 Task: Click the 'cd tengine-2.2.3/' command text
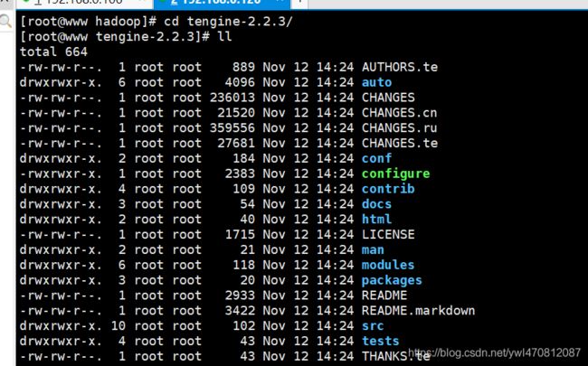pyautogui.click(x=228, y=22)
